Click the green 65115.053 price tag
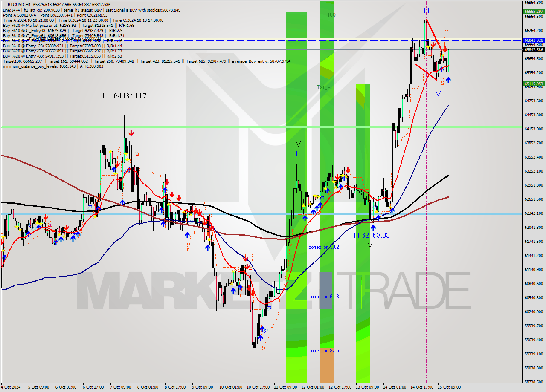 point(533,84)
